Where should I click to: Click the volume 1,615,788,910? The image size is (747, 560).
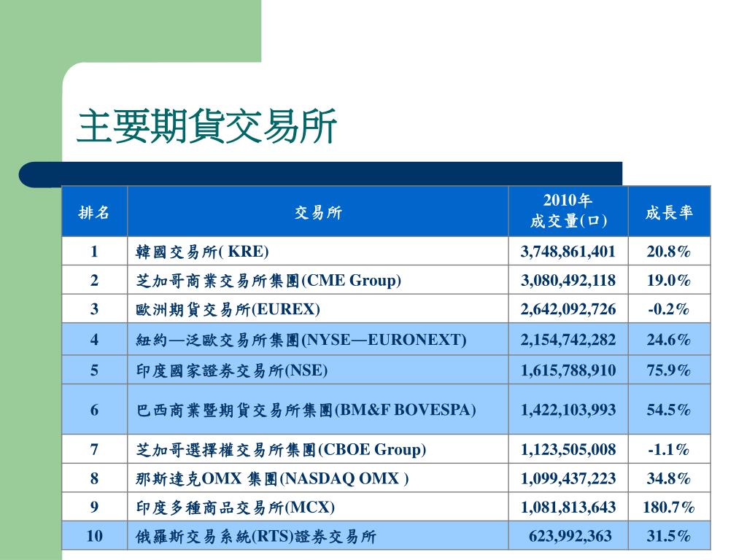(x=568, y=370)
